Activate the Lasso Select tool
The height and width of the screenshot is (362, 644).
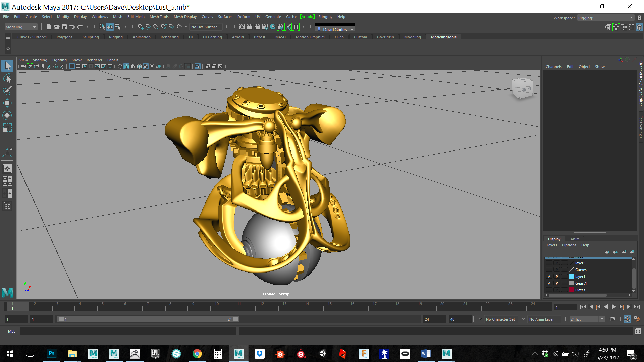[7, 78]
